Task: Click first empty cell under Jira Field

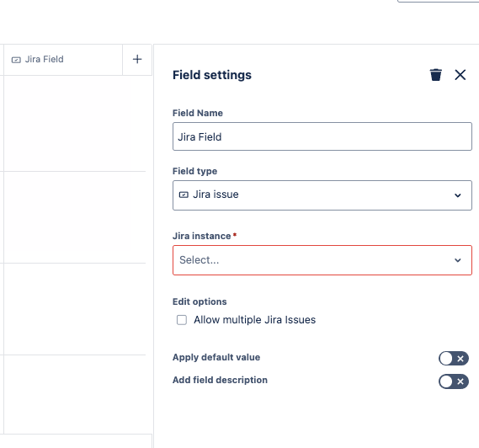Action: coord(75,124)
